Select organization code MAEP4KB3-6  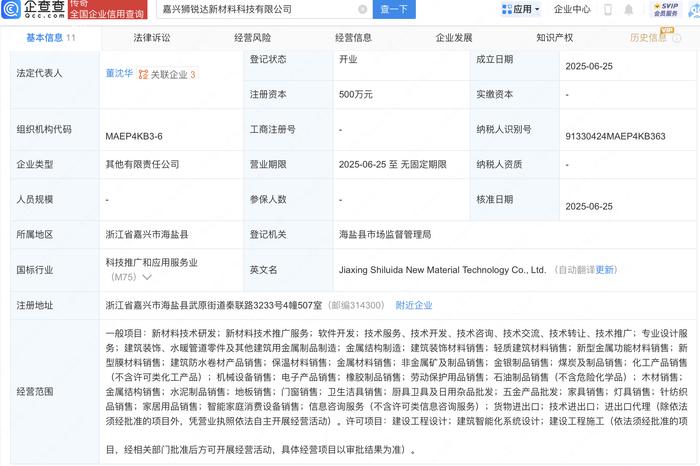(134, 137)
